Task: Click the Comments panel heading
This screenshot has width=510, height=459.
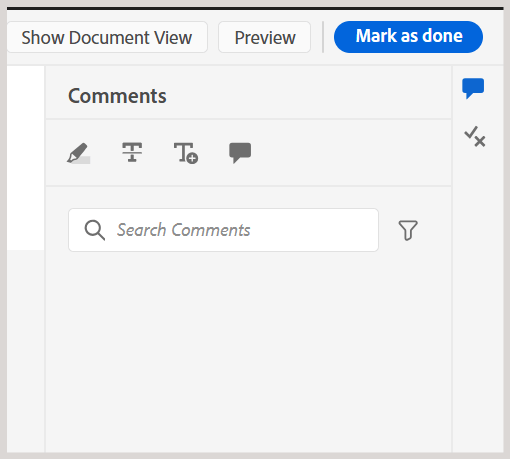Action: click(x=117, y=96)
